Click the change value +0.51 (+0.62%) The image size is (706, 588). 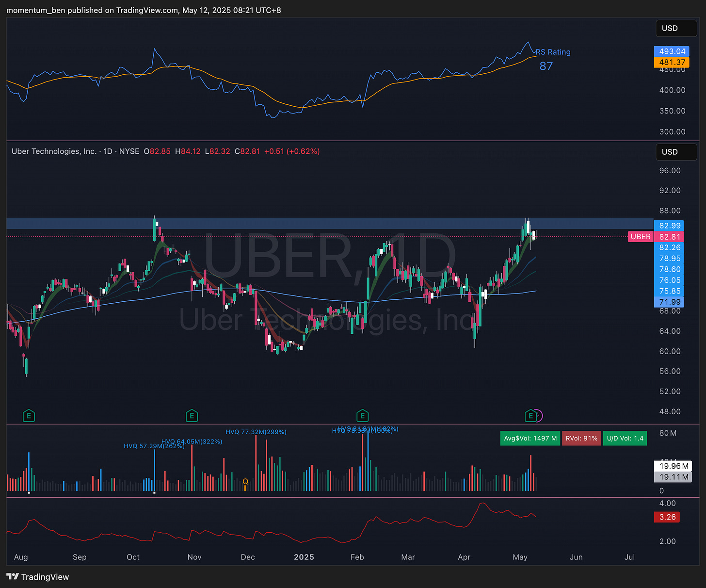[292, 151]
